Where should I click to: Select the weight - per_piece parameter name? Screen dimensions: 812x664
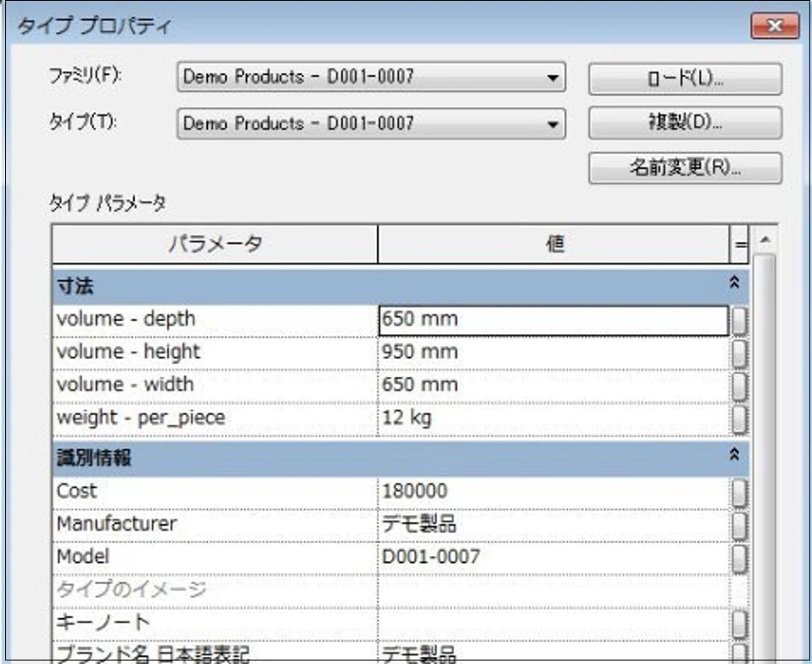pyautogui.click(x=216, y=418)
